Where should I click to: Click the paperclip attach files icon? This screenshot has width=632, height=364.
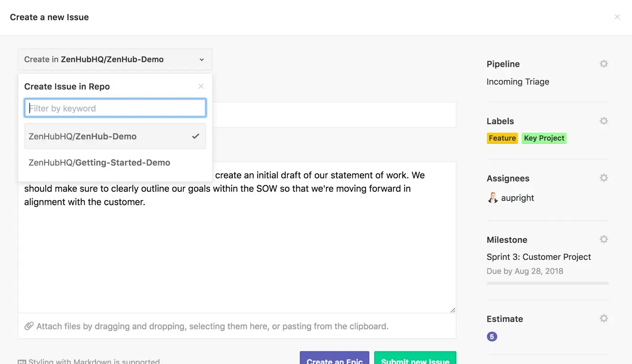tap(29, 326)
